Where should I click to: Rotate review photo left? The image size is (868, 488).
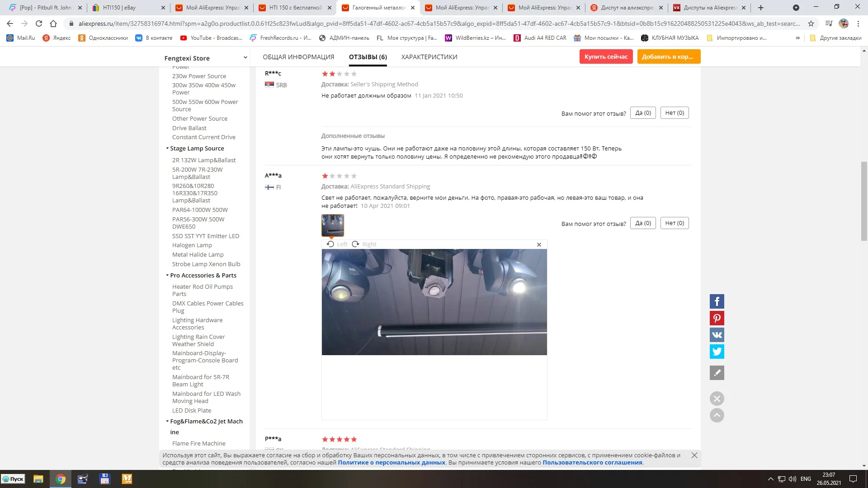pyautogui.click(x=337, y=244)
